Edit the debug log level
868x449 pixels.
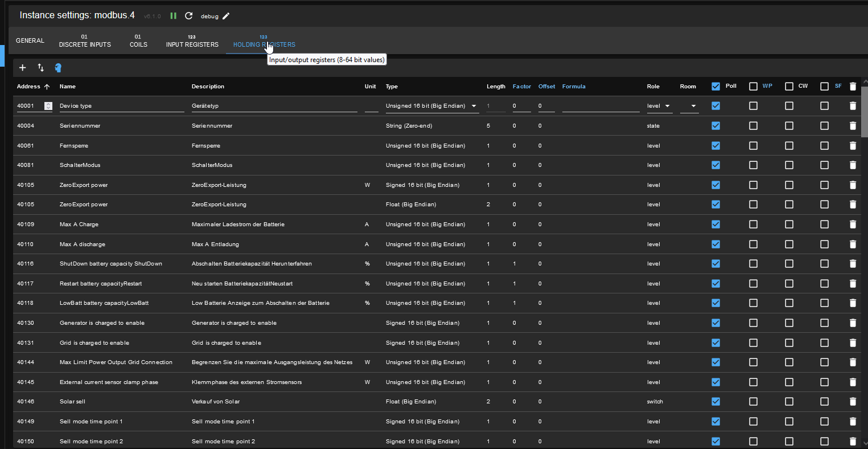coord(226,16)
